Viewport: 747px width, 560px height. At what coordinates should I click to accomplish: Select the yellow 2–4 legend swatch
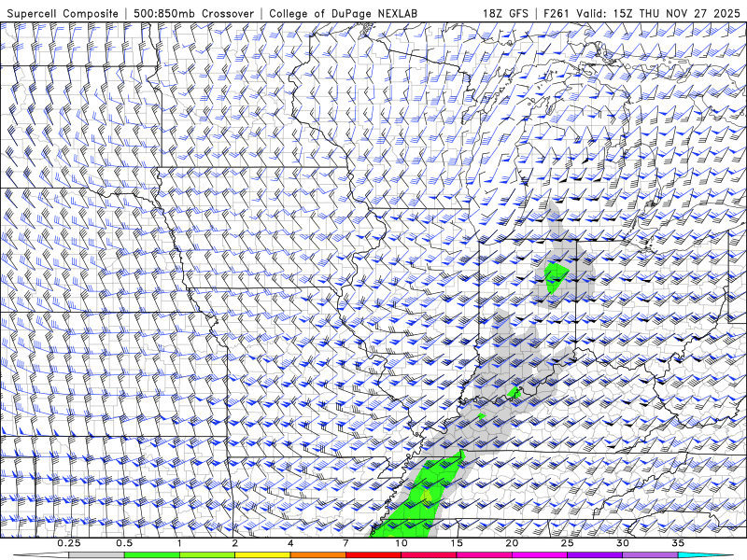tap(262, 555)
